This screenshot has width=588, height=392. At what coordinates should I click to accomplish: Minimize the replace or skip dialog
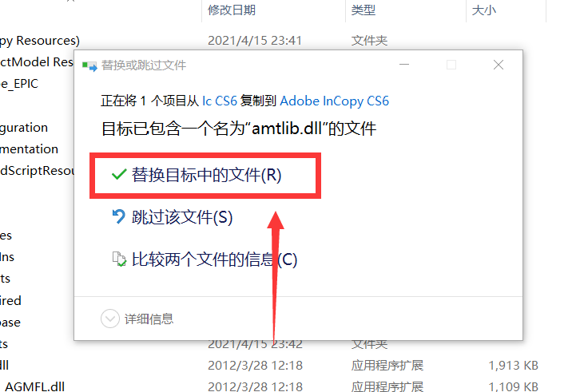point(404,65)
